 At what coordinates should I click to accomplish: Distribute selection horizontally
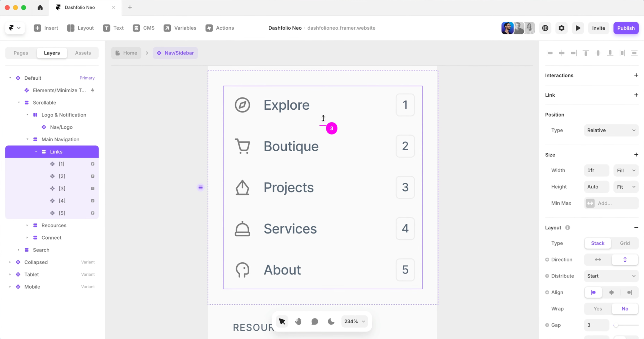[622, 53]
